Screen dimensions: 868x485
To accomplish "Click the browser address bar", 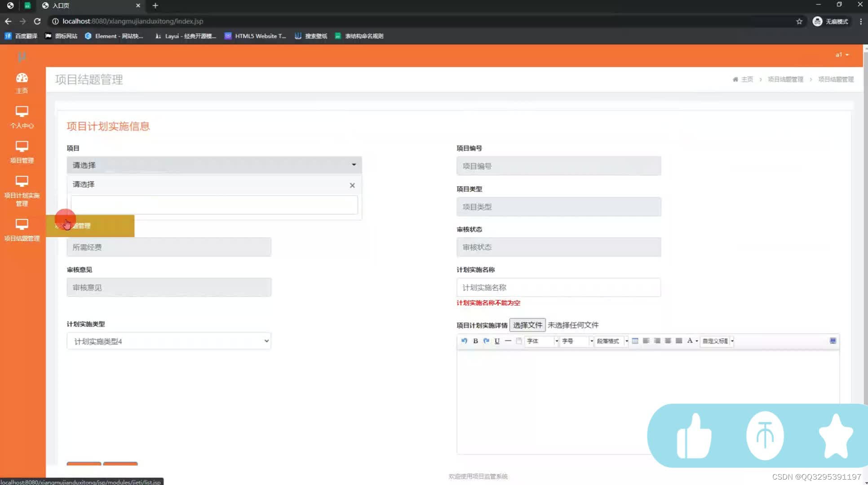I will click(x=422, y=21).
